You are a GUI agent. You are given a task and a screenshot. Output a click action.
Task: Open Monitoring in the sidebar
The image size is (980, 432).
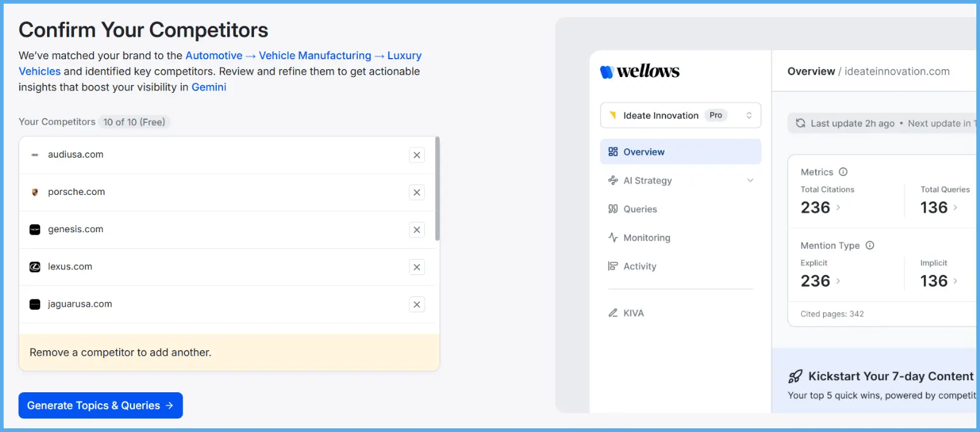680,238
